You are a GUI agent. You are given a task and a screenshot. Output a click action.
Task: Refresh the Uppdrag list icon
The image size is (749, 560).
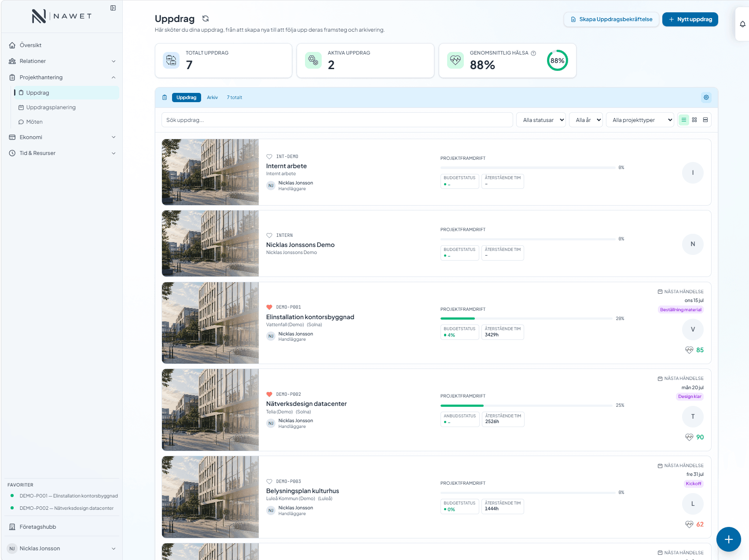(x=206, y=18)
